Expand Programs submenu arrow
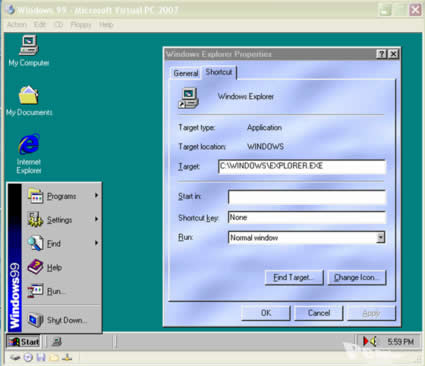 pos(96,195)
